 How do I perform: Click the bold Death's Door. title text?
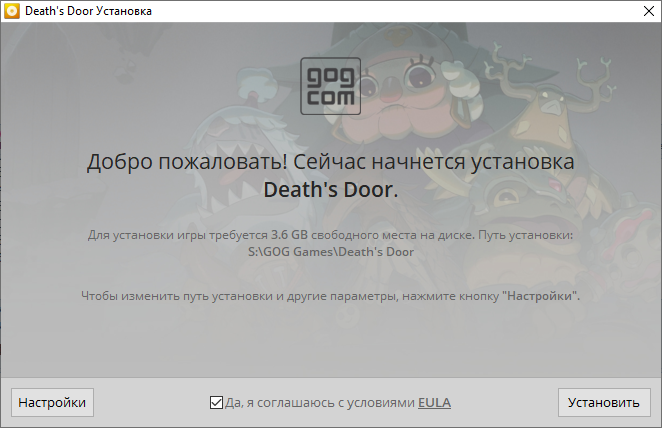tap(331, 190)
